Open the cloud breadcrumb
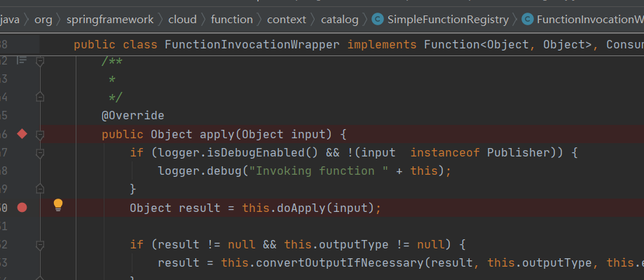 tap(182, 20)
